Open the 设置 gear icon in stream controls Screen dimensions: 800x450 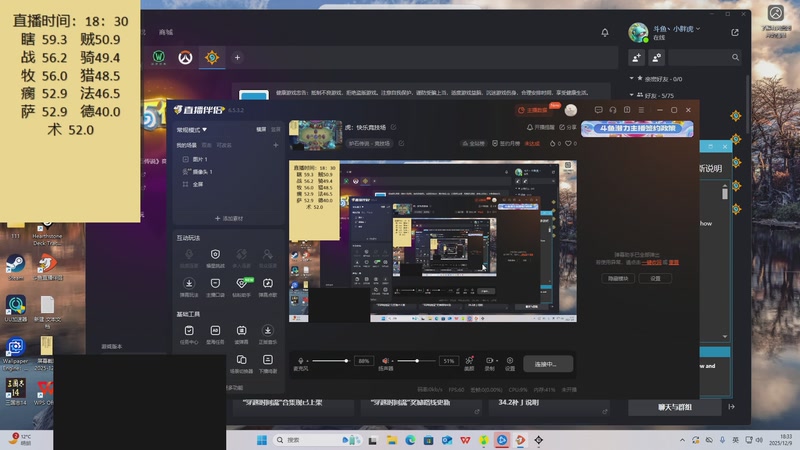click(510, 360)
